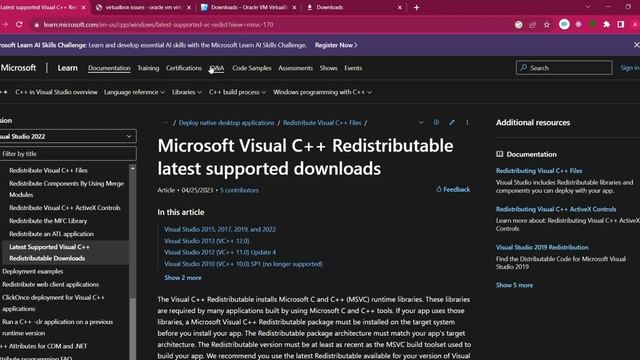Open the share page icon in address bar

tap(532, 25)
